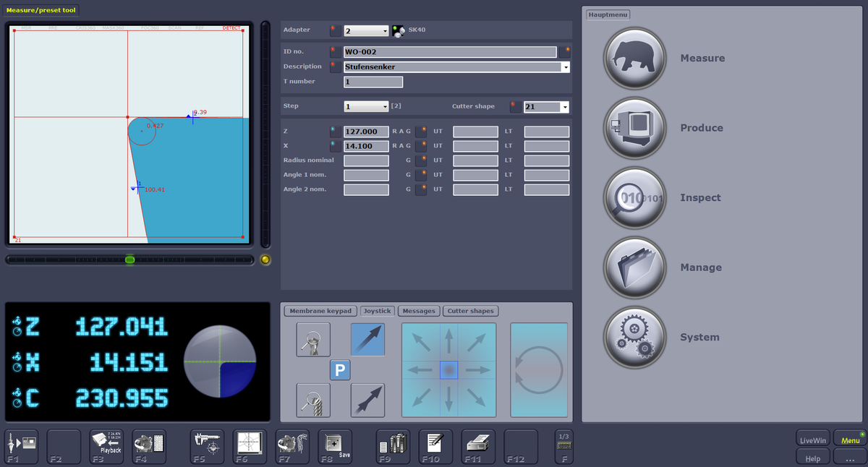The height and width of the screenshot is (467, 868).
Task: Toggle the indicator button beside Adapter label
Action: point(333,30)
